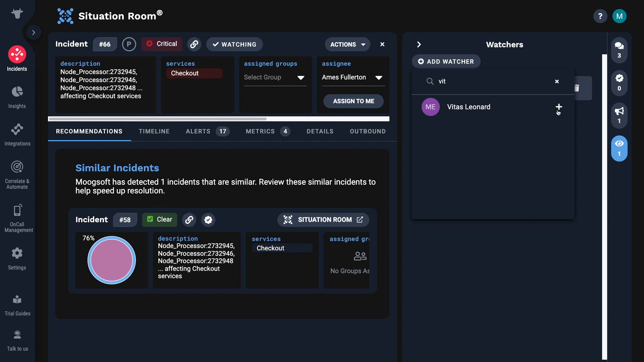
Task: Click the ME avatar for Vitas Leonard
Action: pyautogui.click(x=431, y=107)
